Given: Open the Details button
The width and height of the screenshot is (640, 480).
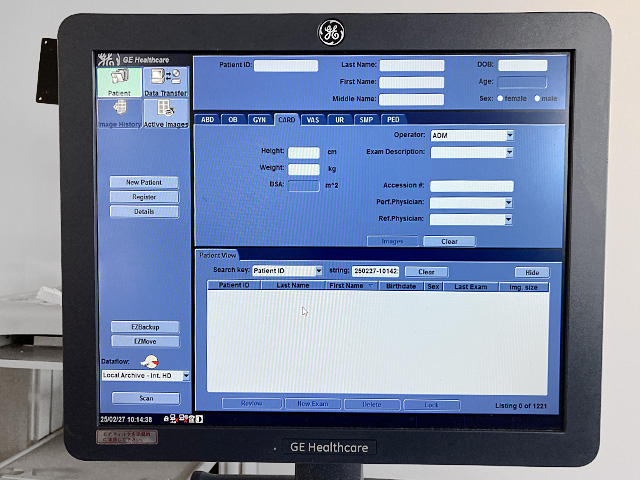Looking at the screenshot, I should click(144, 212).
